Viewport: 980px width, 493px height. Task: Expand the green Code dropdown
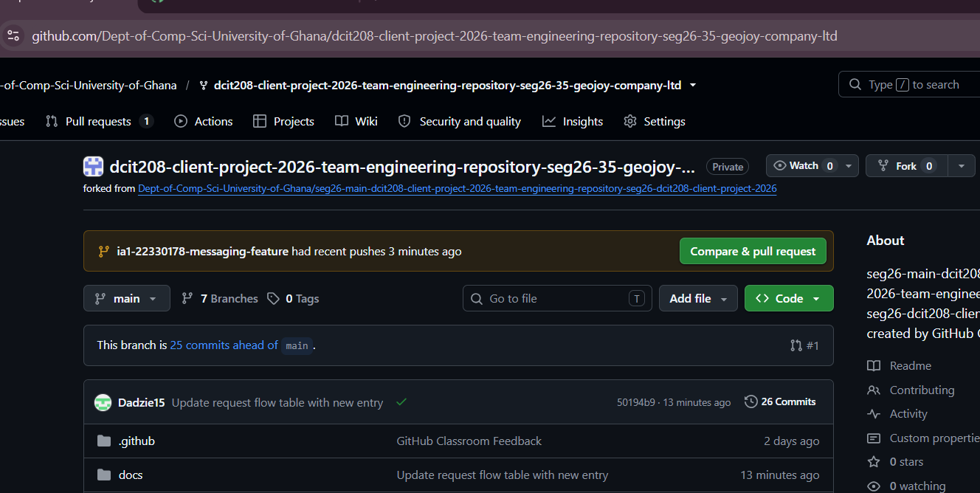coord(789,298)
